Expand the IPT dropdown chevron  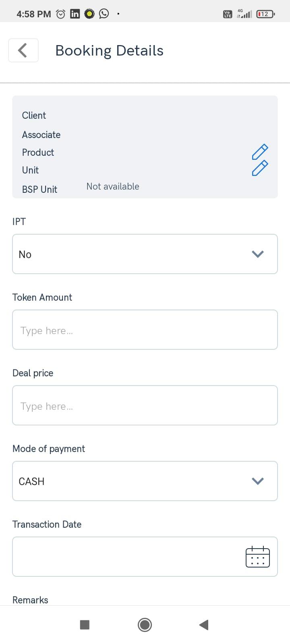point(258,254)
